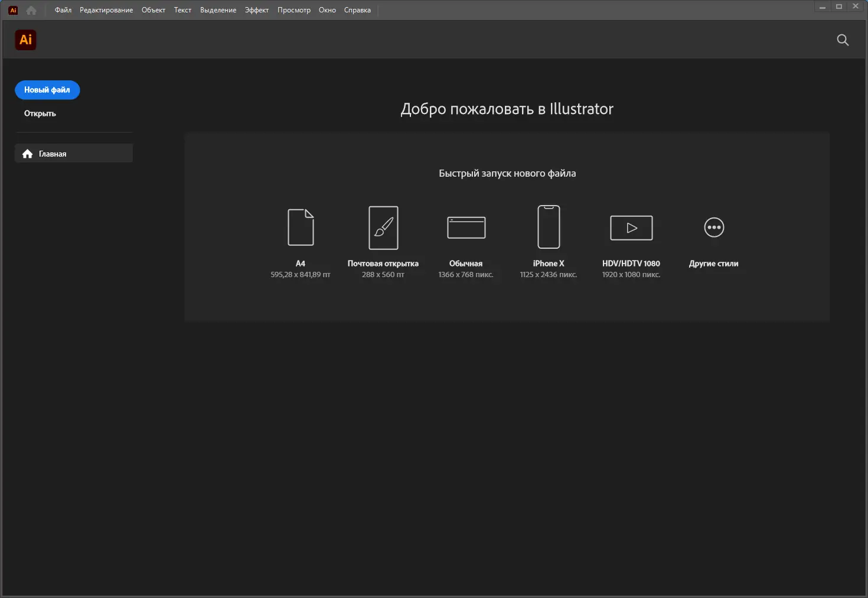Open the Текст menu
Viewport: 868px width, 598px height.
coord(182,9)
